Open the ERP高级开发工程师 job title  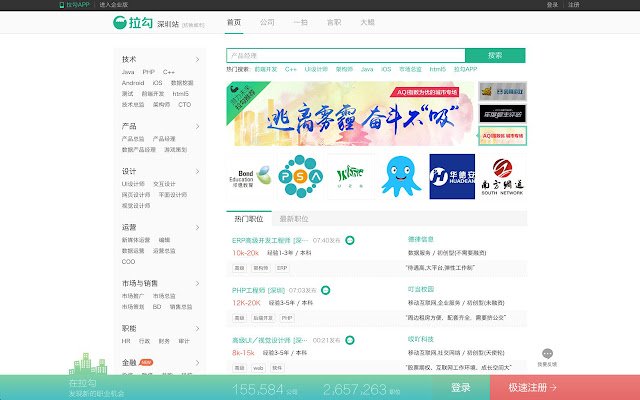pos(270,240)
